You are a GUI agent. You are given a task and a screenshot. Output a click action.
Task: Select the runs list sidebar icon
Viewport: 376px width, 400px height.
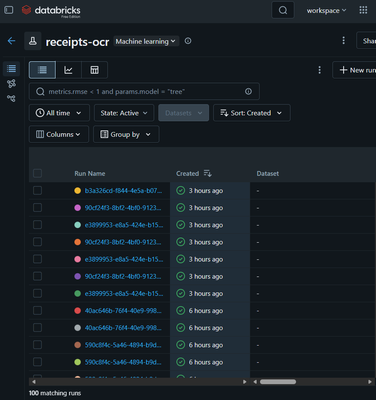coord(11,69)
